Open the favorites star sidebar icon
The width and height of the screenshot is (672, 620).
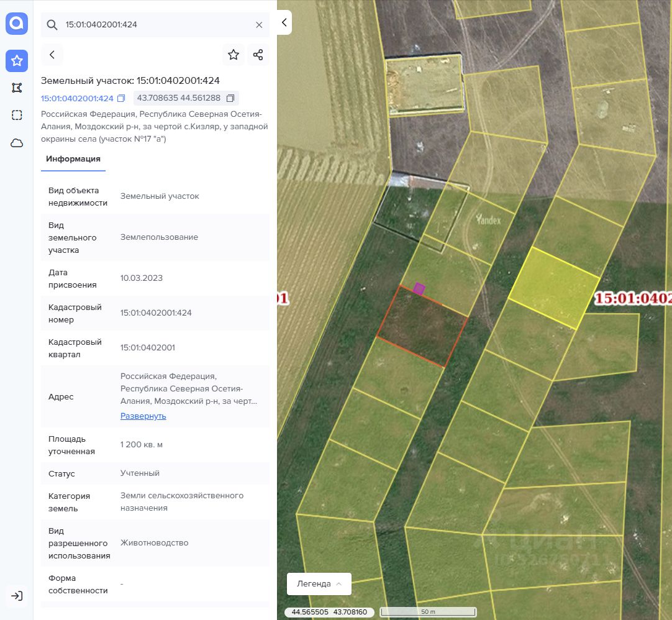click(17, 60)
